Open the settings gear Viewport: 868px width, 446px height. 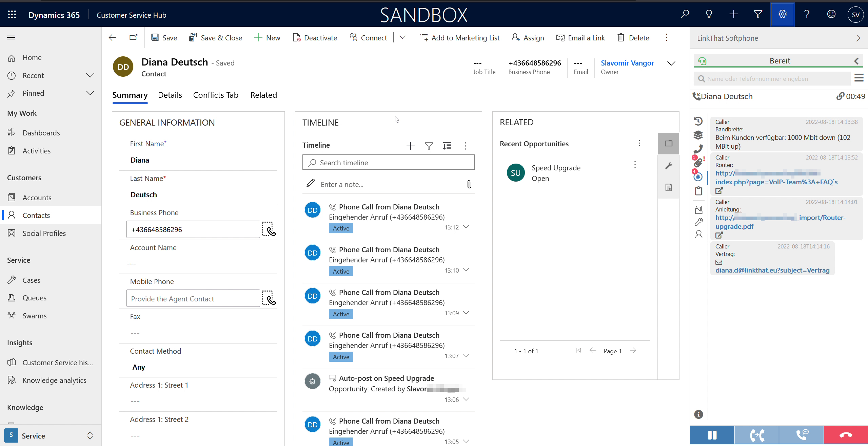coord(782,14)
